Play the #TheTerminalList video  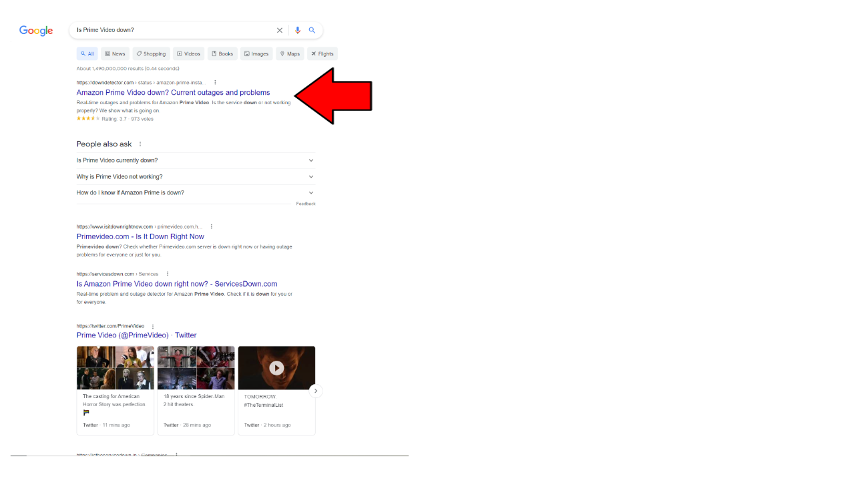tap(276, 367)
